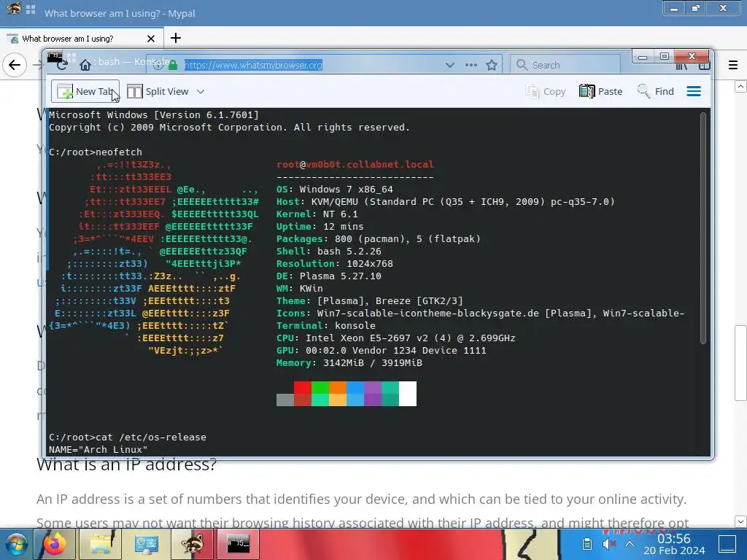Image resolution: width=747 pixels, height=560 pixels.
Task: Click the browser Search box
Action: point(565,65)
